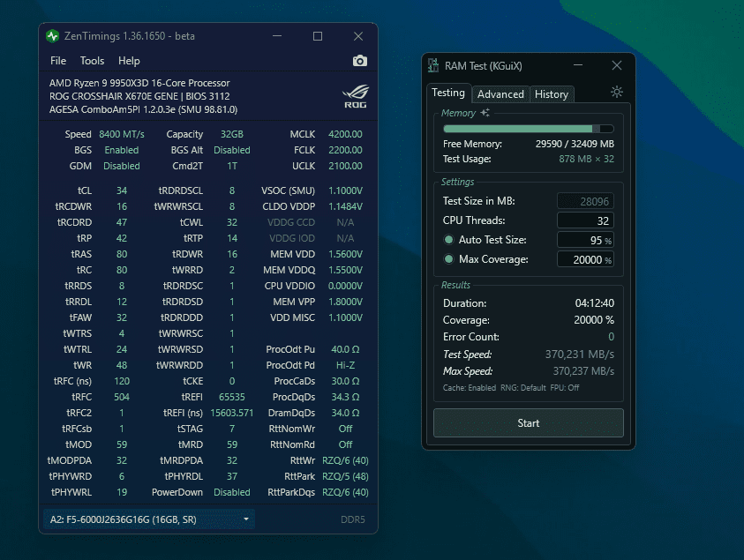
Task: Click the MEM VPP value 1.8000V
Action: (x=345, y=302)
